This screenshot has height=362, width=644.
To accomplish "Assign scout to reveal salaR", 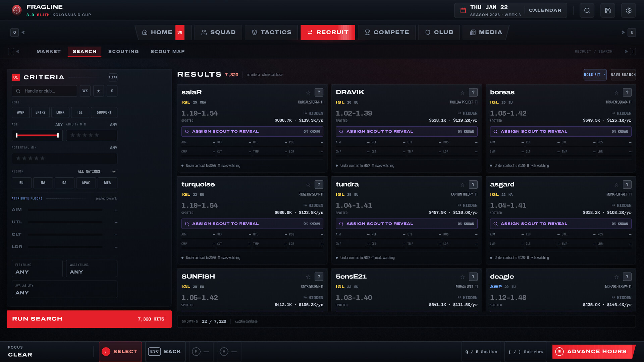I will (252, 131).
